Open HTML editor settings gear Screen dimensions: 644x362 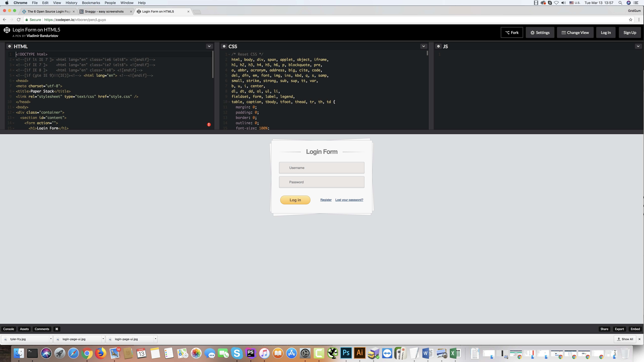tap(10, 47)
